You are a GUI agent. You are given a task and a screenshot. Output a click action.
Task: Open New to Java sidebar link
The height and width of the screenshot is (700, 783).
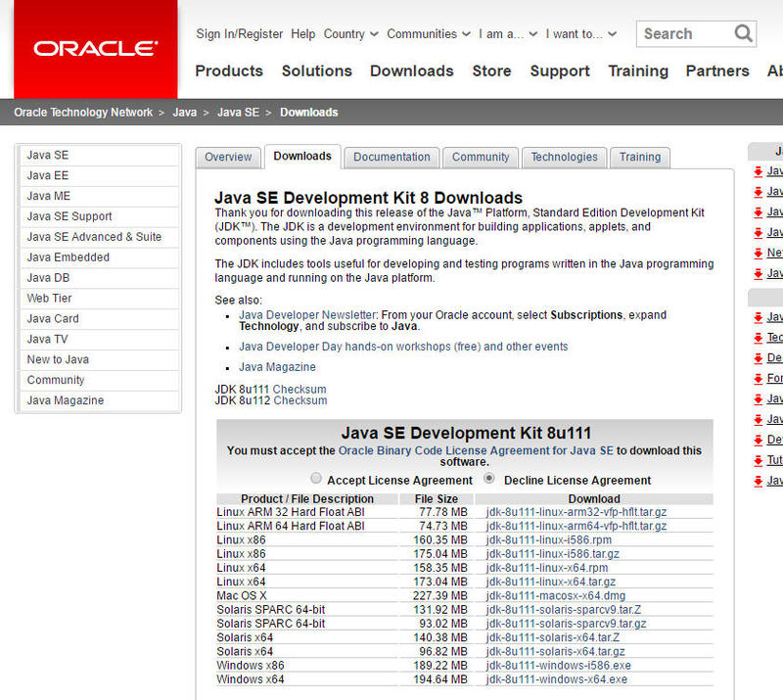coord(99,360)
